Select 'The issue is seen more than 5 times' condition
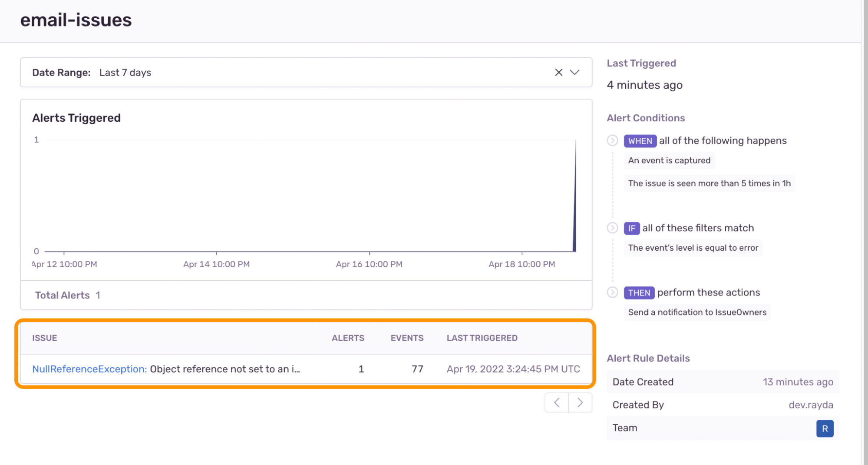The width and height of the screenshot is (868, 465). tap(709, 183)
